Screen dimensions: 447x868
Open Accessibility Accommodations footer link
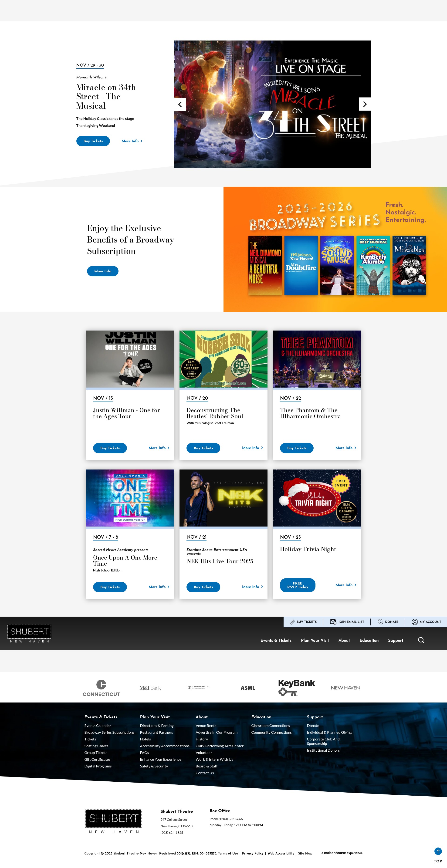[165, 746]
